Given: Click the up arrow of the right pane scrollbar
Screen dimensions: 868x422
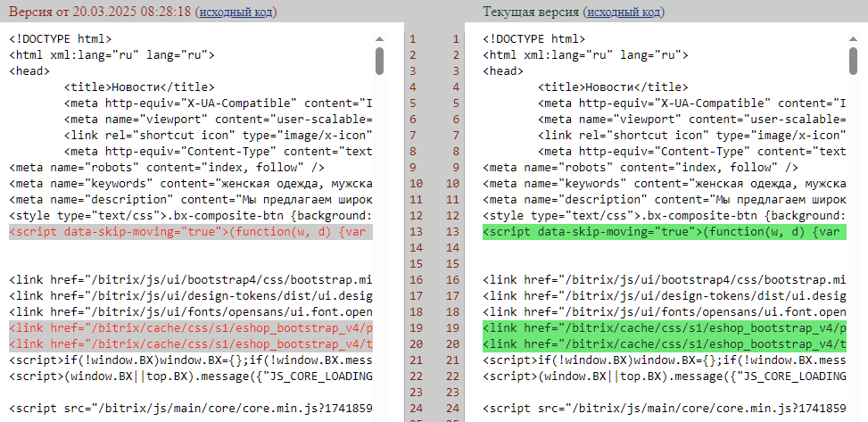Looking at the screenshot, I should point(854,39).
